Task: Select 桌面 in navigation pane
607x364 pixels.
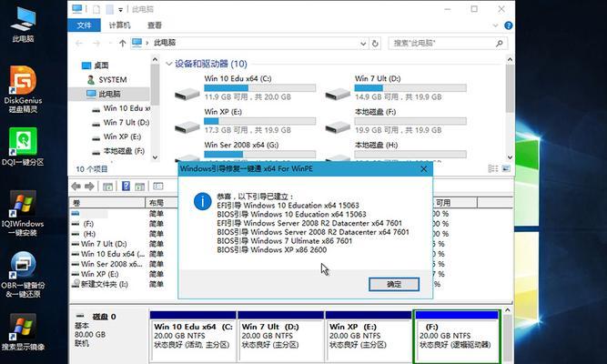Action: (96, 66)
